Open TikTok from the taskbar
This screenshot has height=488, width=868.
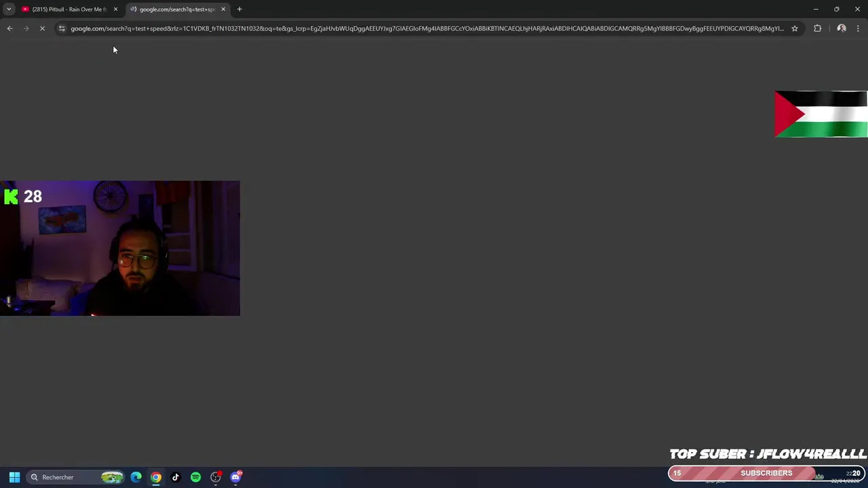[x=176, y=477]
